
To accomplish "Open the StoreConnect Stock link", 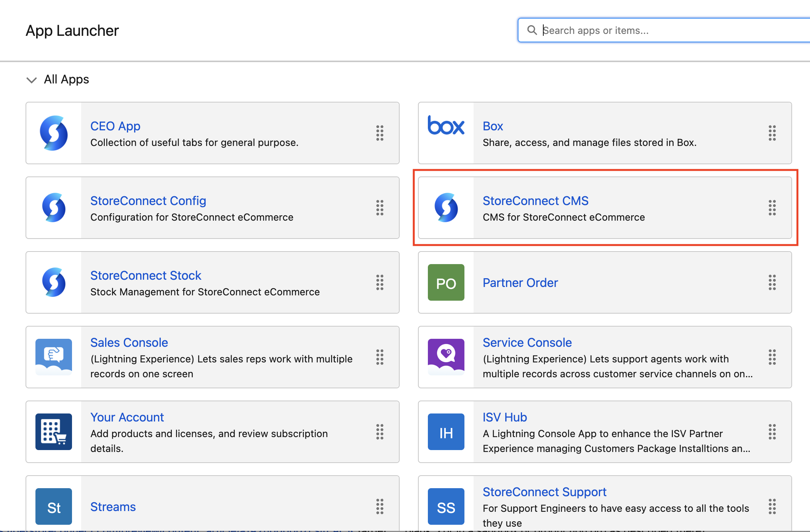I will 146,276.
